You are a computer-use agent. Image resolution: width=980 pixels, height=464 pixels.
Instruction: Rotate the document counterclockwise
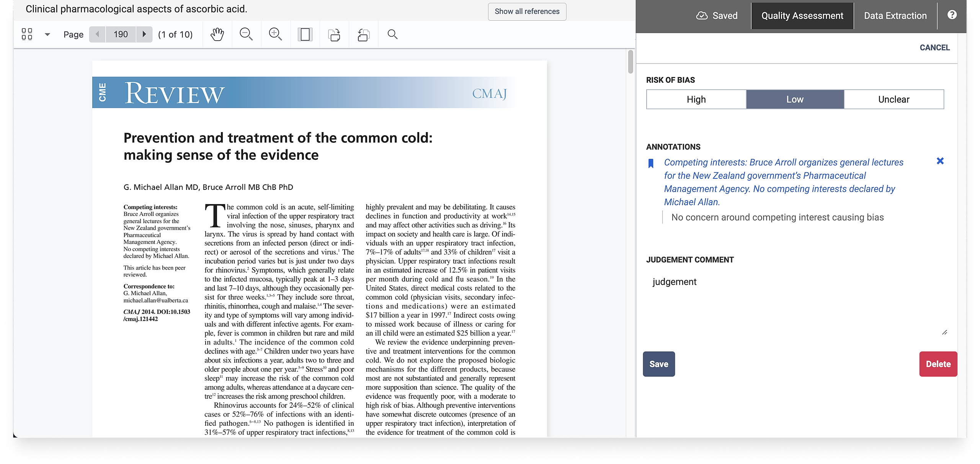[x=363, y=34]
